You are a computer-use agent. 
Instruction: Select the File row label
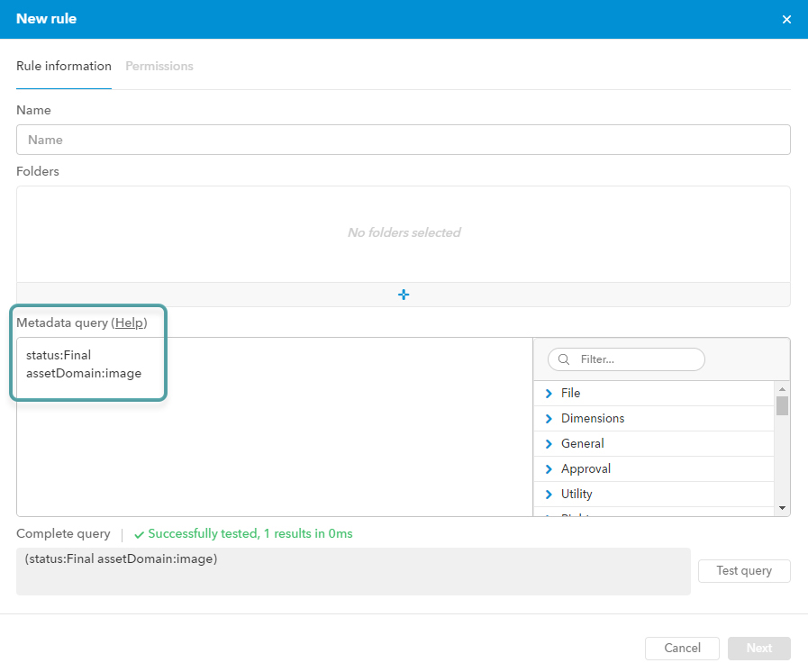(570, 394)
